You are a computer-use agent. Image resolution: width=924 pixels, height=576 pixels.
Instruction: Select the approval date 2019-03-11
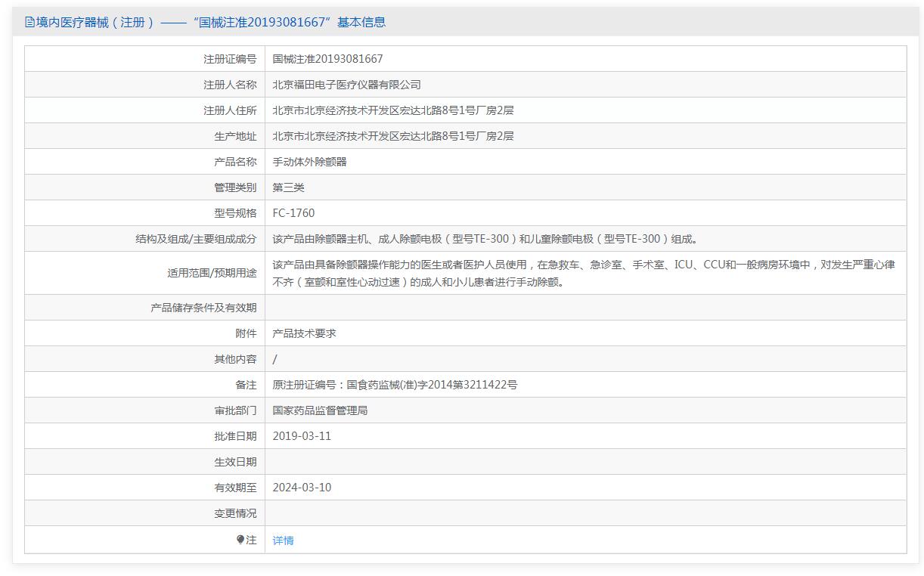click(x=302, y=436)
